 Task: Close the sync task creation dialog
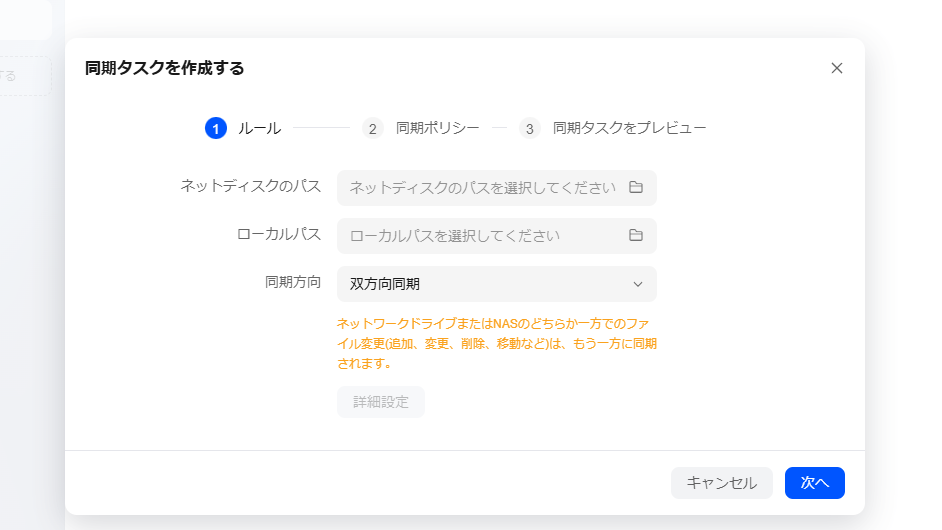coord(837,68)
